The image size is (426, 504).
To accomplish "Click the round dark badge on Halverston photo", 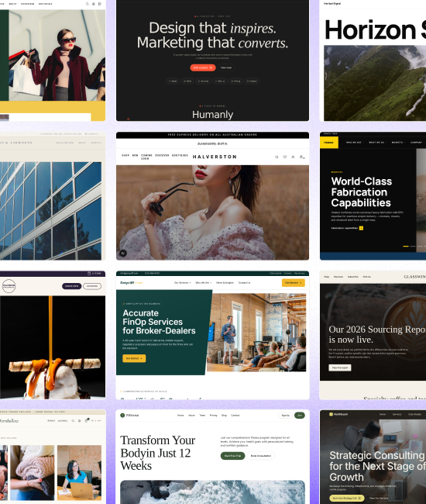I will [x=123, y=253].
